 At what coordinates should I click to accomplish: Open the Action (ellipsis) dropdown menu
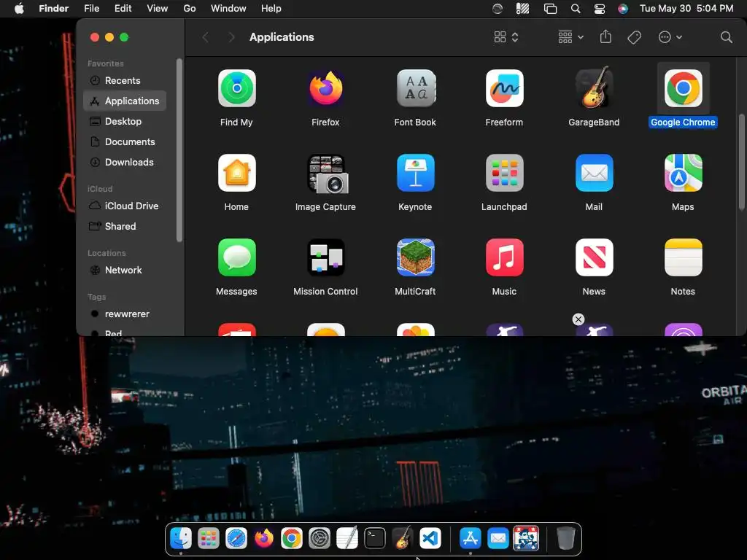pos(670,37)
